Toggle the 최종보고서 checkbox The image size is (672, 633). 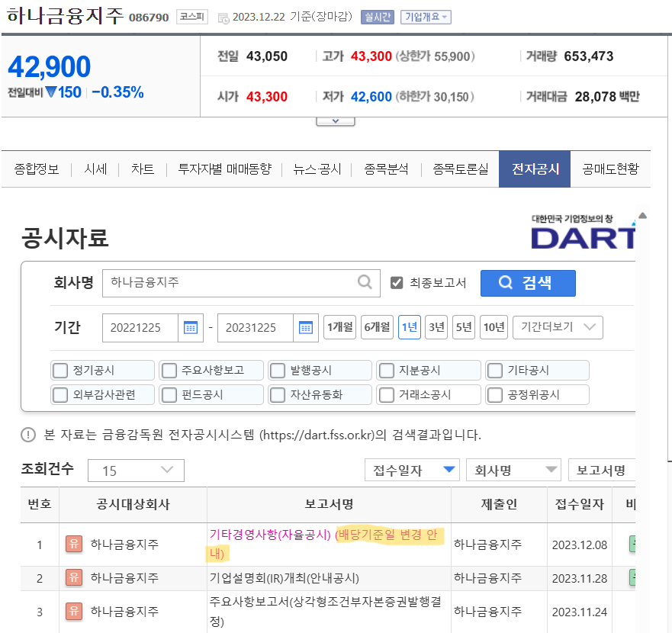coord(397,283)
